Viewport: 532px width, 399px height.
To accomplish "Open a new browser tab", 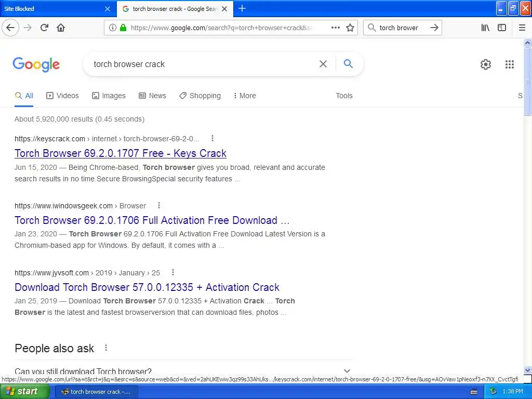I will pos(242,8).
